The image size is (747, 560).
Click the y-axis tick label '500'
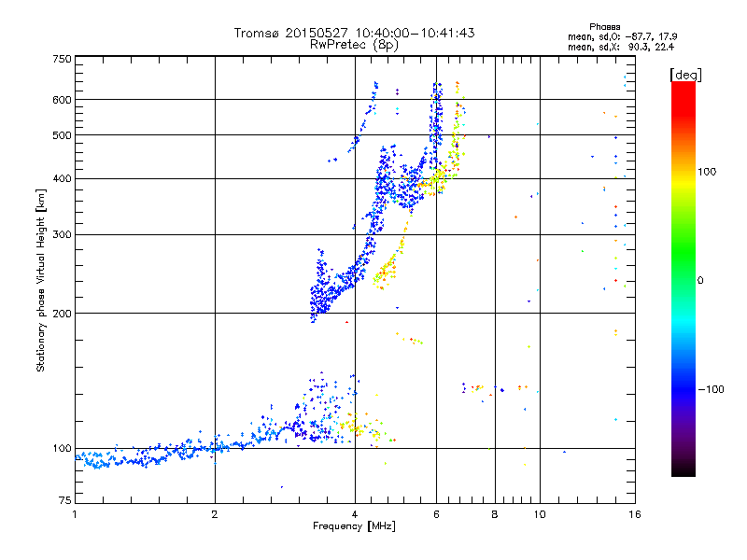click(62, 135)
